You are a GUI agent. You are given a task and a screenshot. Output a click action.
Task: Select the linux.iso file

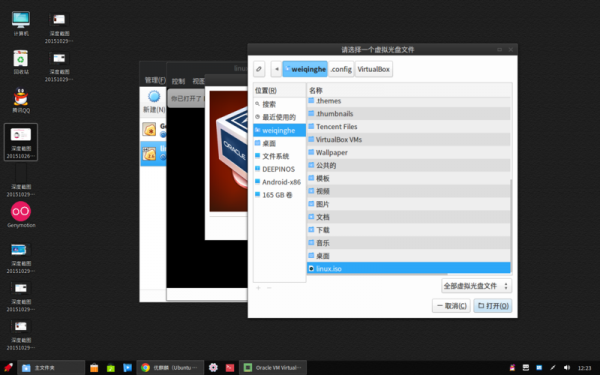click(x=408, y=268)
